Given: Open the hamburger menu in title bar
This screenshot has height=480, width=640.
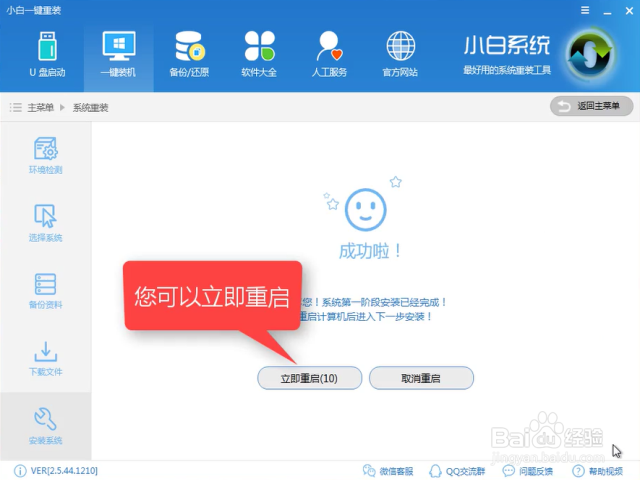Looking at the screenshot, I should tap(585, 10).
